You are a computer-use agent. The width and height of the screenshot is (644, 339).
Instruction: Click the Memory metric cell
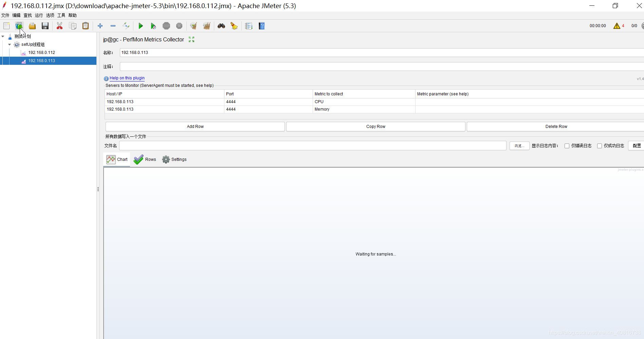(x=364, y=109)
